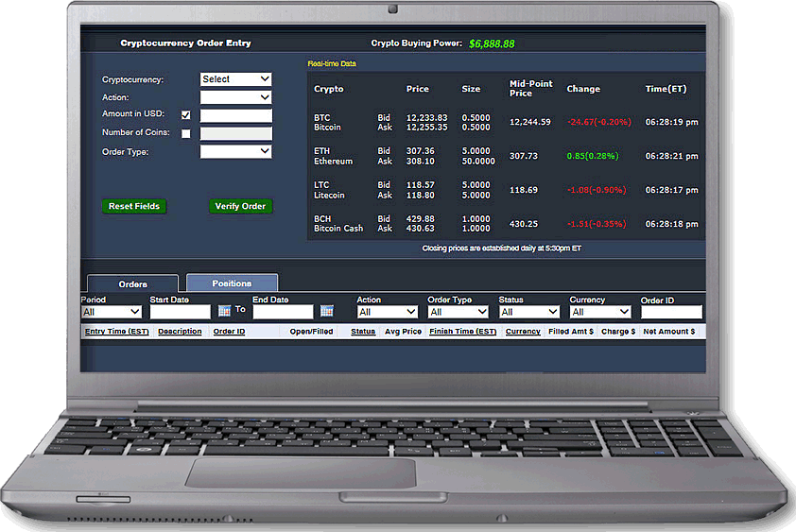Click the LTC bid price 118.57

pyautogui.click(x=421, y=185)
